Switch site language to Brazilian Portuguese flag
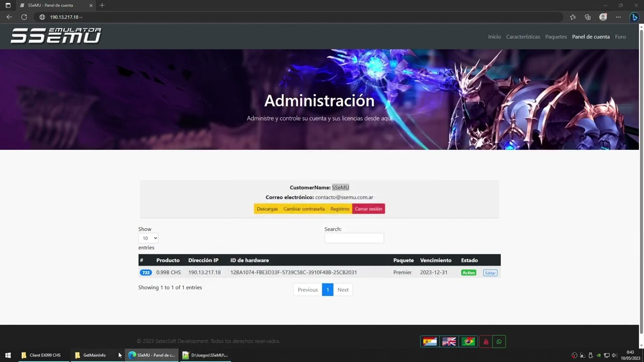Image resolution: width=644 pixels, height=362 pixels. 468,342
